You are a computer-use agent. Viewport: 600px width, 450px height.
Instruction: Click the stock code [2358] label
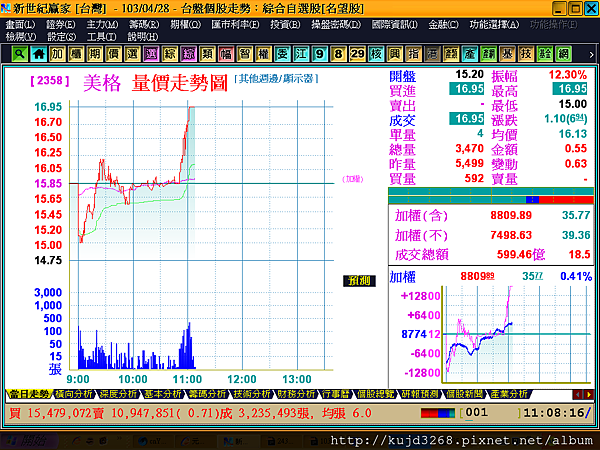(x=50, y=80)
